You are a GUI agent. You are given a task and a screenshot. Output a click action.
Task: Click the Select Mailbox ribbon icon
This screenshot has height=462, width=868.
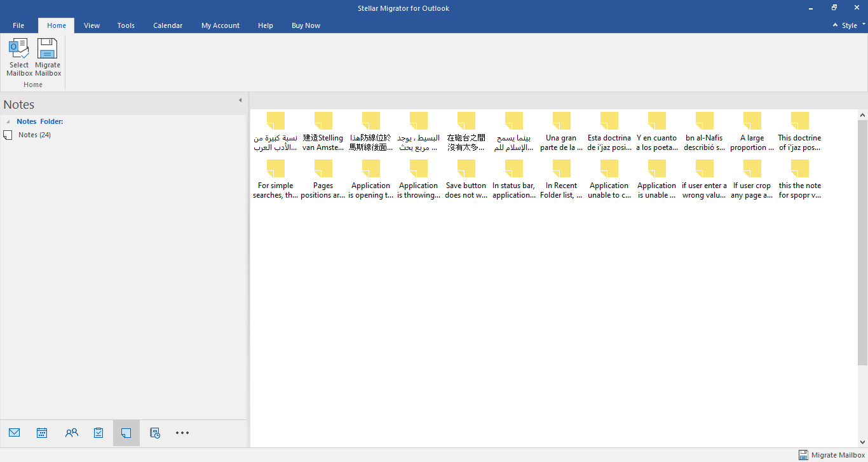19,57
